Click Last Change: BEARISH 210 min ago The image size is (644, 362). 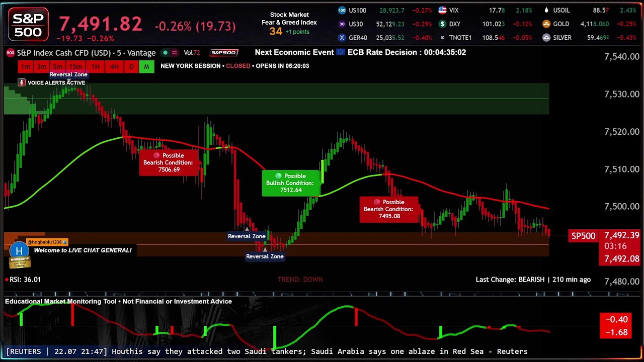click(x=533, y=280)
